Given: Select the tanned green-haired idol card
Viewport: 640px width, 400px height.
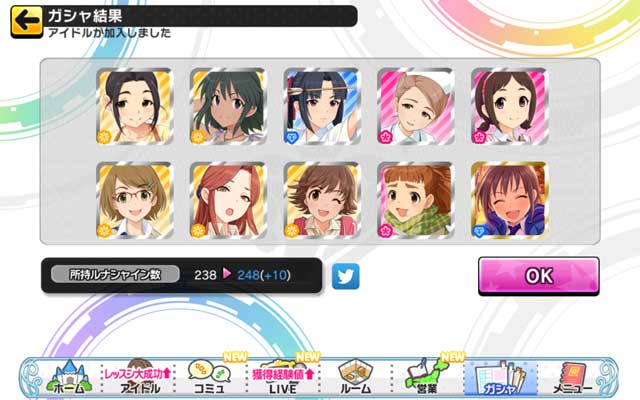Looking at the screenshot, I should 229,107.
